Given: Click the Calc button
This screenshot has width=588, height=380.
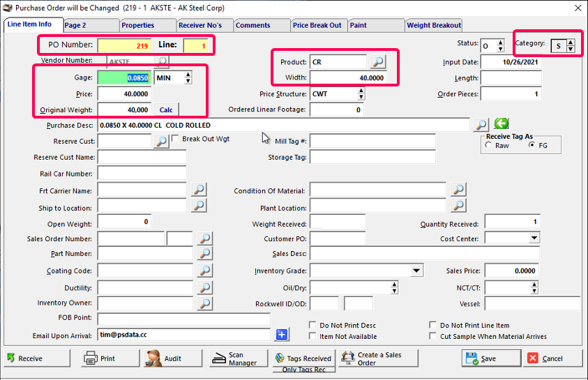Looking at the screenshot, I should (166, 109).
